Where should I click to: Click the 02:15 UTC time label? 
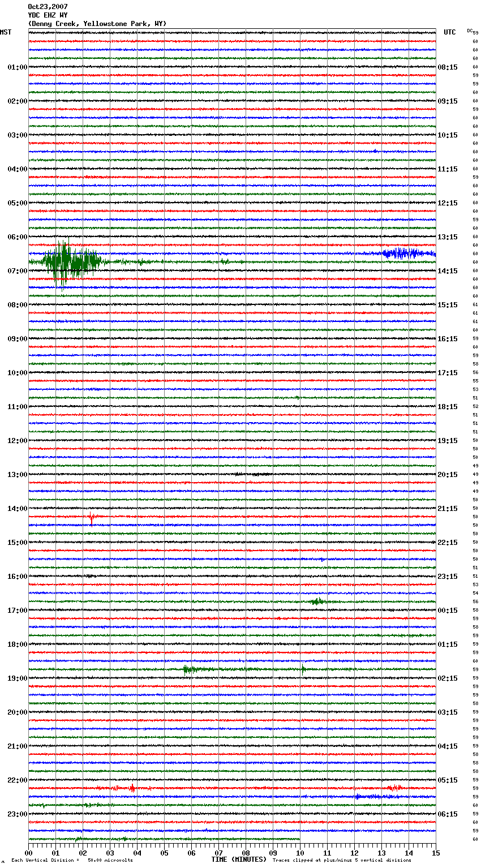[x=448, y=678]
